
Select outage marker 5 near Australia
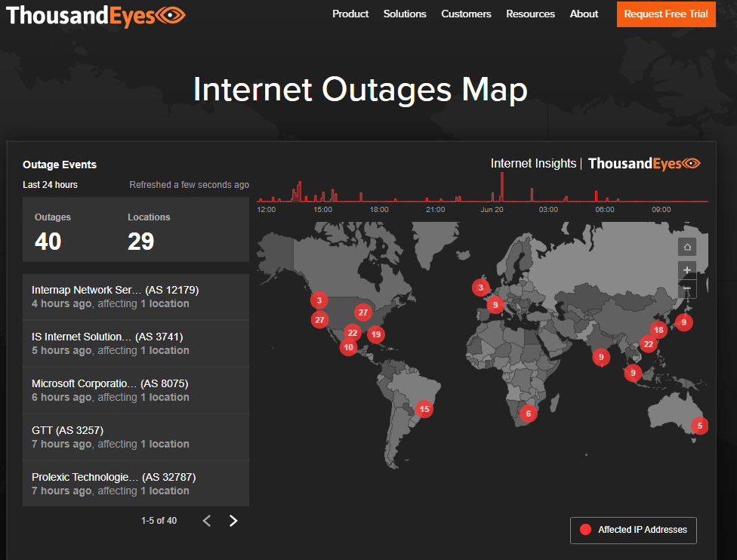pyautogui.click(x=699, y=426)
